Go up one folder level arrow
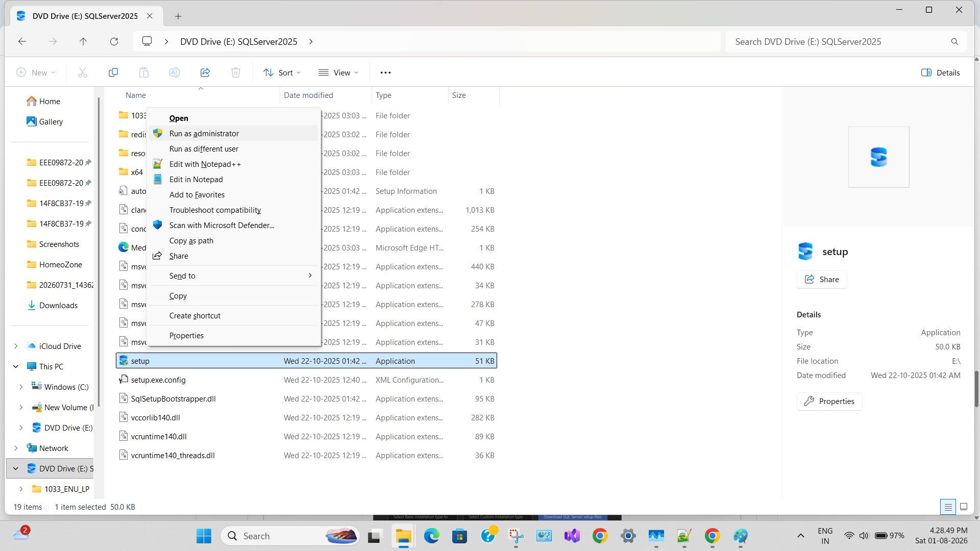This screenshot has width=980, height=551. pos(83,41)
